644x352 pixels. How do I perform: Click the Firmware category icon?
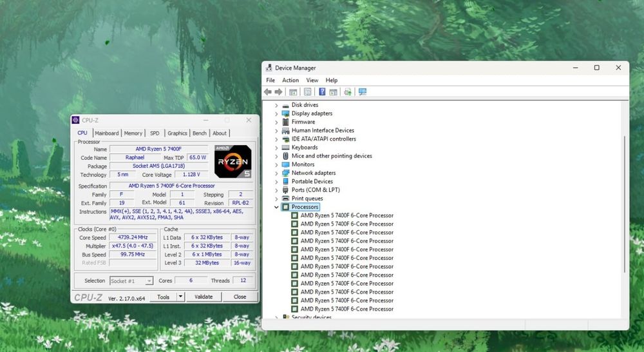click(x=285, y=122)
